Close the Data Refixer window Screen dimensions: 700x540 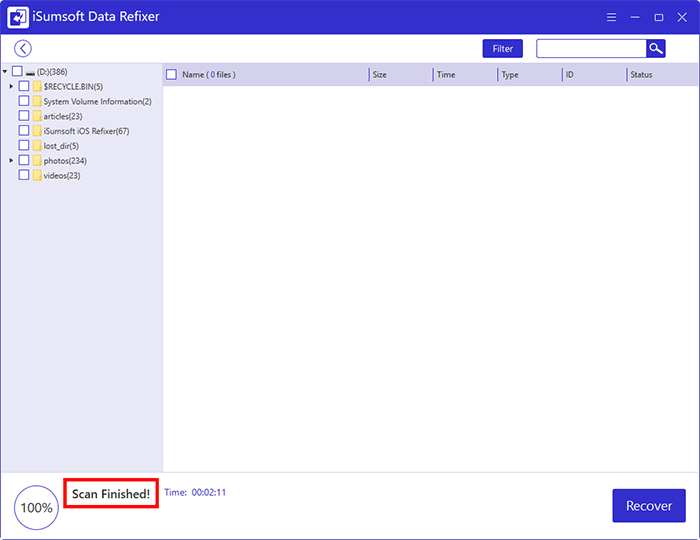(x=682, y=17)
